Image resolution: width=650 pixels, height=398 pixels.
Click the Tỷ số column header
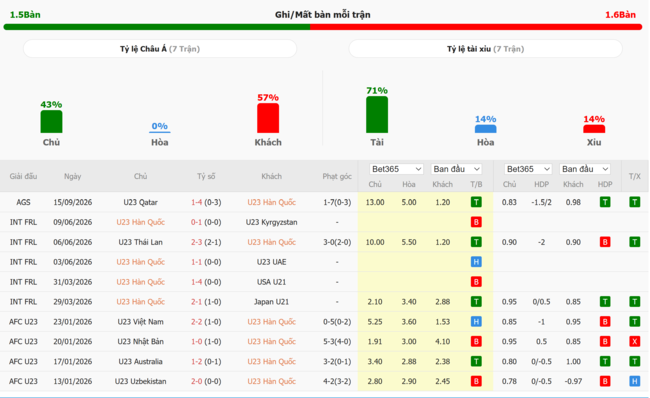(206, 176)
